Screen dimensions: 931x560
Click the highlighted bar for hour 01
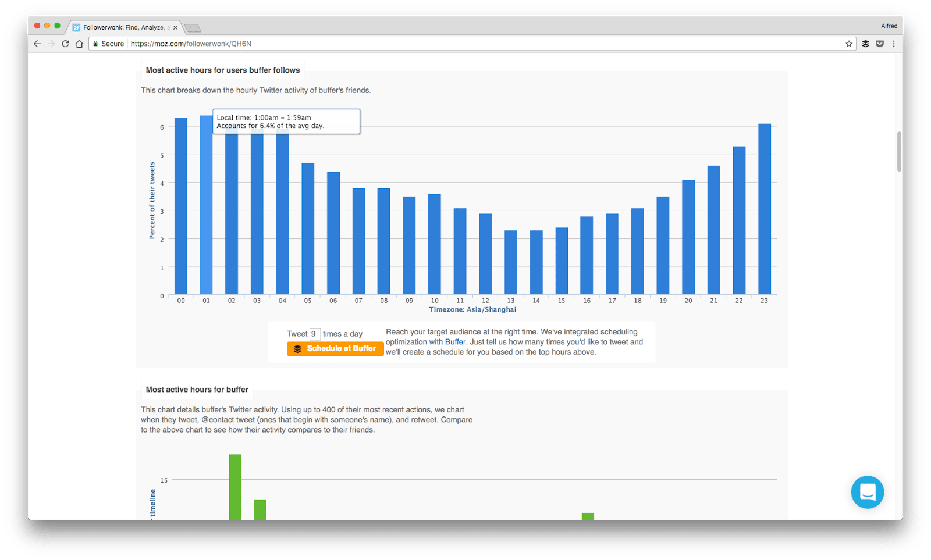[206, 205]
